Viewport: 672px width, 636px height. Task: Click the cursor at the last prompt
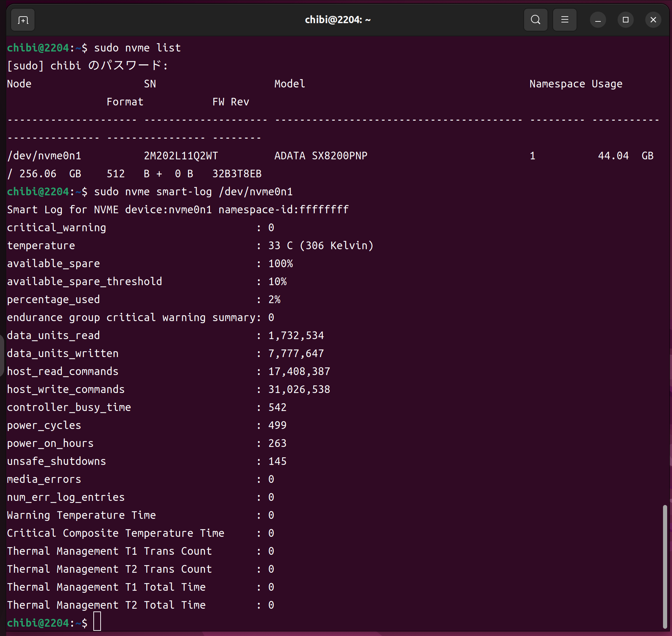click(x=97, y=622)
